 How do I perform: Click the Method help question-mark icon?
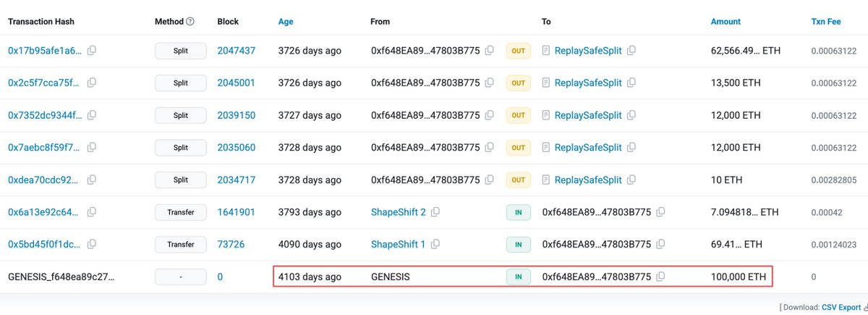click(x=190, y=22)
